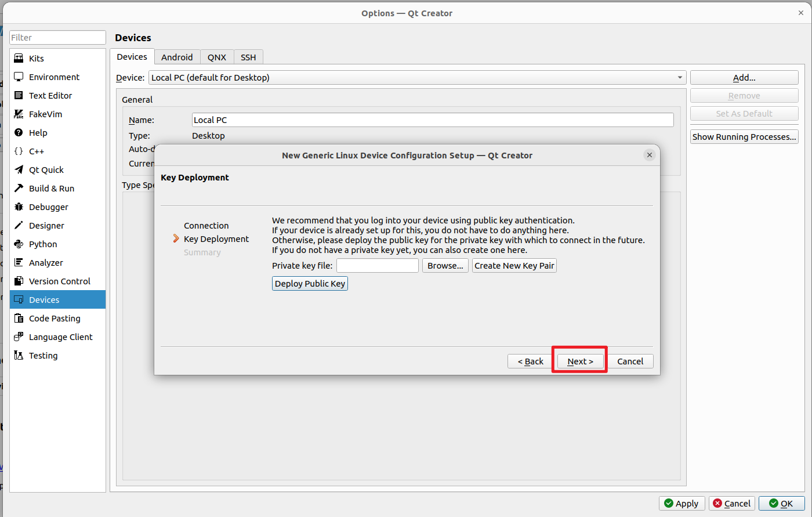Open the Version Control icon
The image size is (812, 517).
(19, 281)
